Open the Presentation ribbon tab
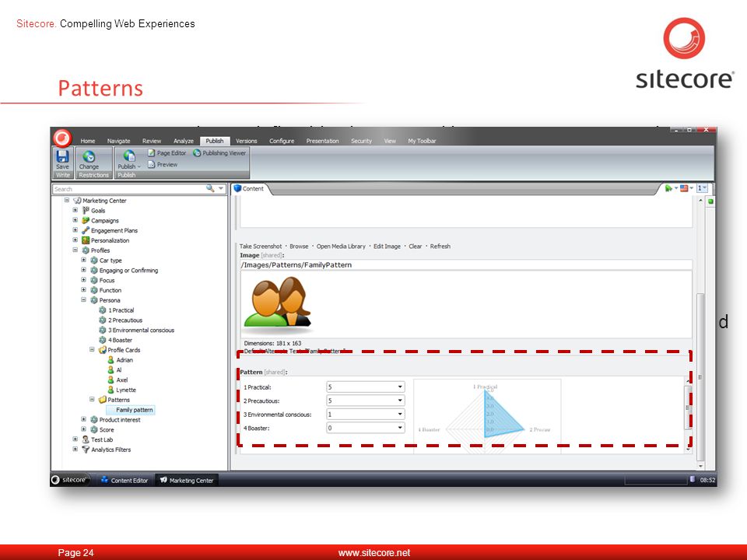This screenshot has height=560, width=747. pyautogui.click(x=322, y=141)
